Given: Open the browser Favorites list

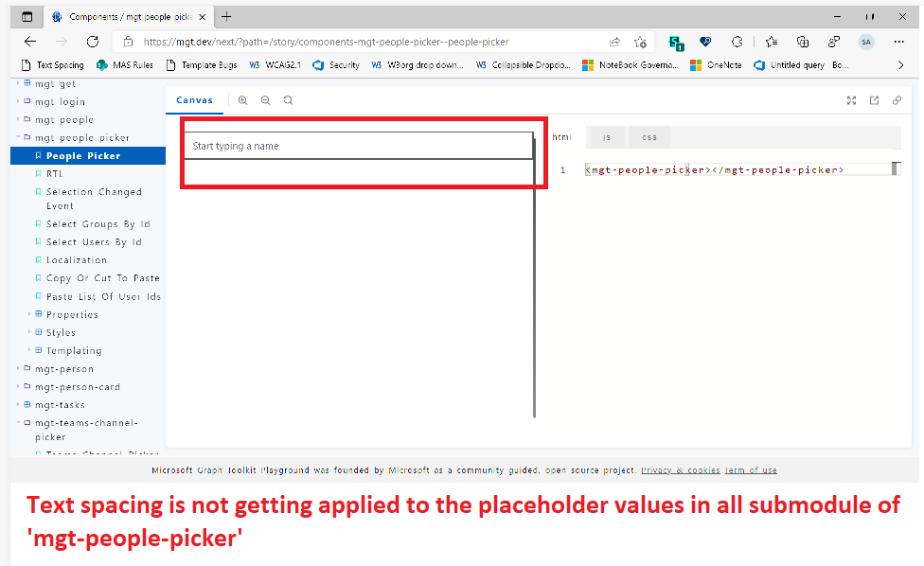Looking at the screenshot, I should [x=770, y=42].
